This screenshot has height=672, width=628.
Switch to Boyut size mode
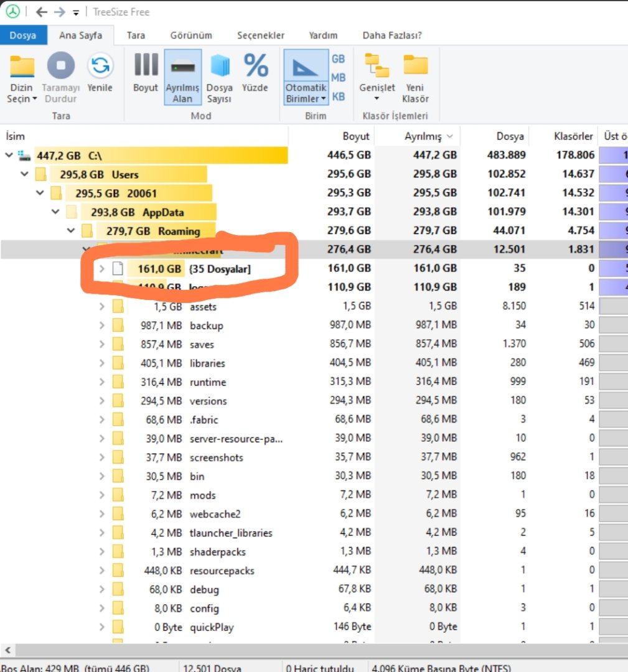point(146,72)
